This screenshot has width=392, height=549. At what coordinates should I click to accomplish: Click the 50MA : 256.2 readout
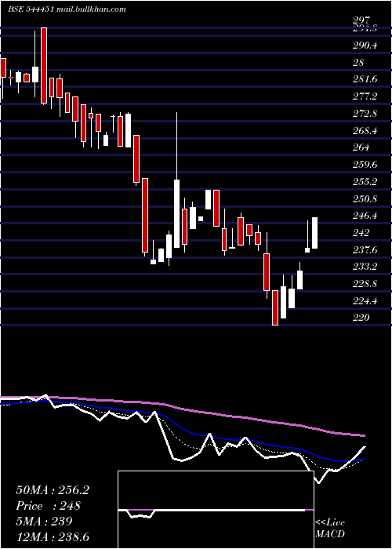click(x=53, y=490)
